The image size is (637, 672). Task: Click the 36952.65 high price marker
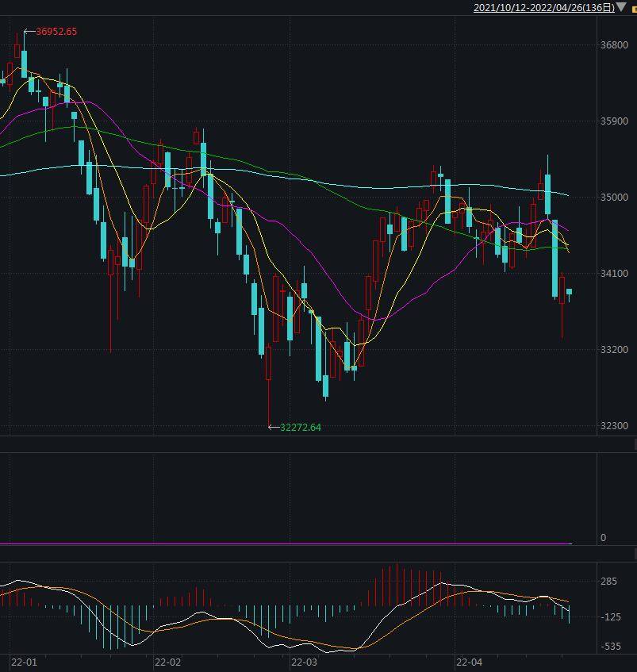tap(56, 32)
